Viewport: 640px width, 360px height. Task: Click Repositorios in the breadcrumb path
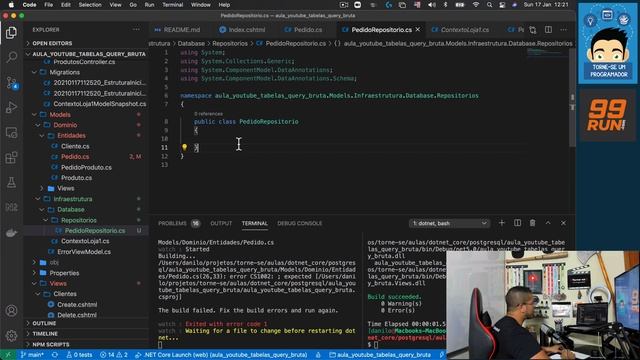[230, 43]
